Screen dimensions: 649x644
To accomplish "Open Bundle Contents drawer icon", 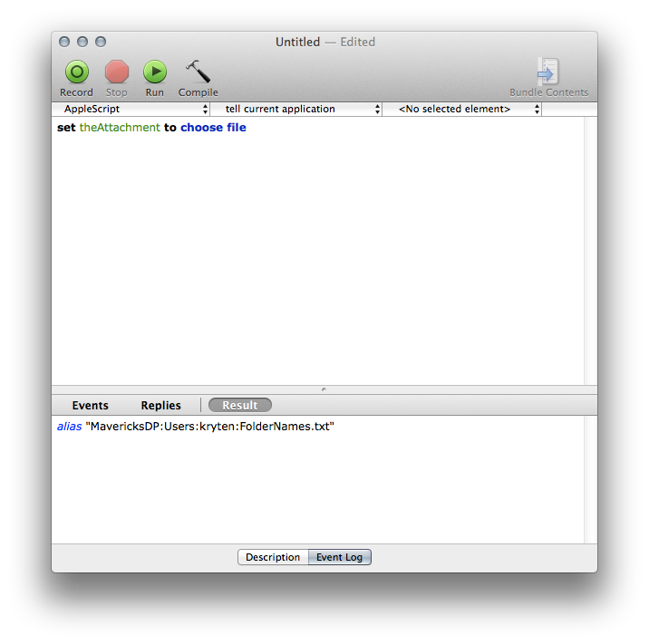I will [x=548, y=72].
